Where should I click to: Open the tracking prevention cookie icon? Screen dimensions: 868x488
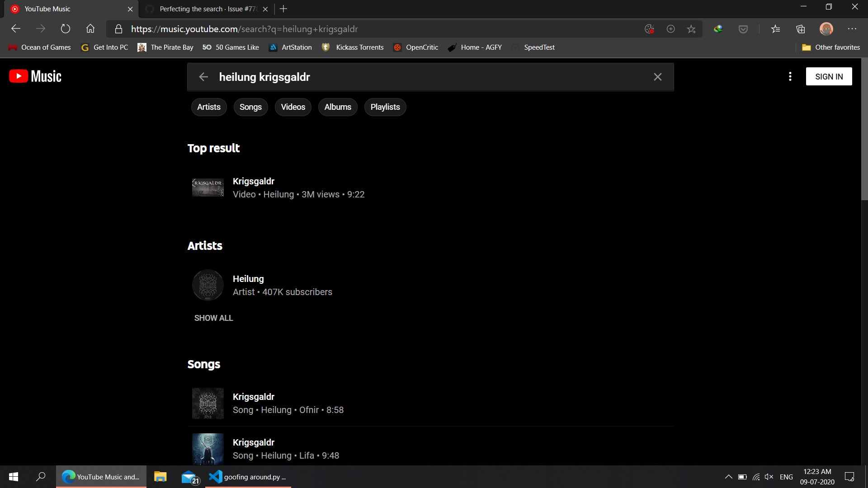(650, 29)
